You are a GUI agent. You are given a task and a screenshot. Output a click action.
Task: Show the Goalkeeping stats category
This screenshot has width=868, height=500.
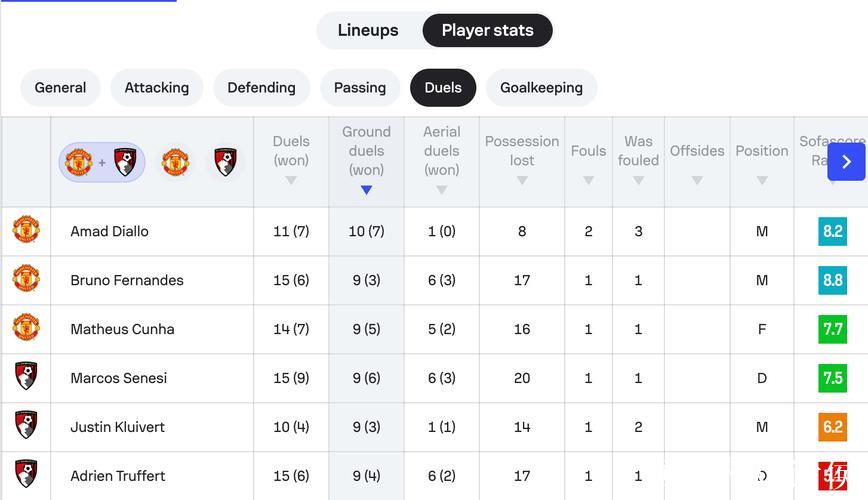point(541,88)
